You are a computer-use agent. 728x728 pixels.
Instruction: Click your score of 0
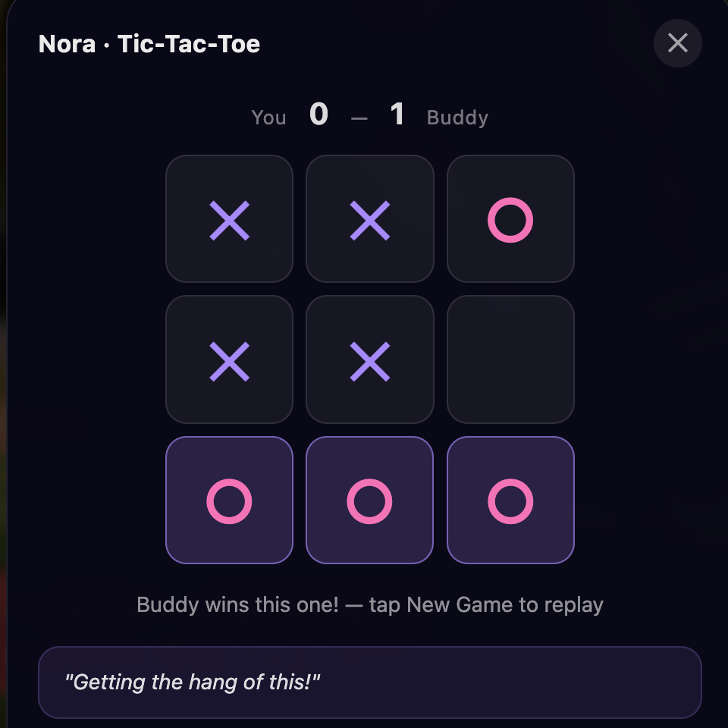coord(318,115)
